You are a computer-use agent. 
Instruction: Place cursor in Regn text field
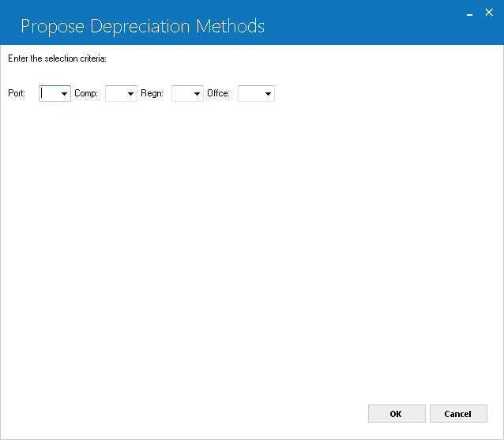click(x=182, y=94)
